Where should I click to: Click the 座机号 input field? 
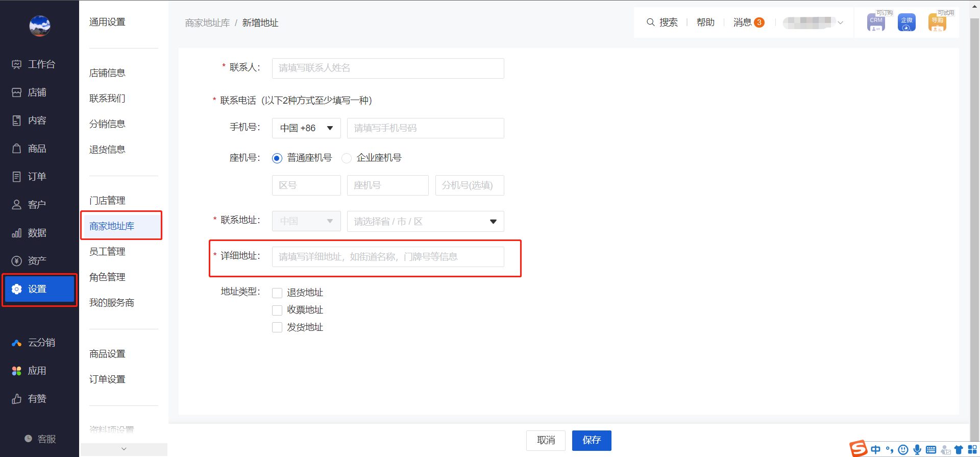coord(388,185)
